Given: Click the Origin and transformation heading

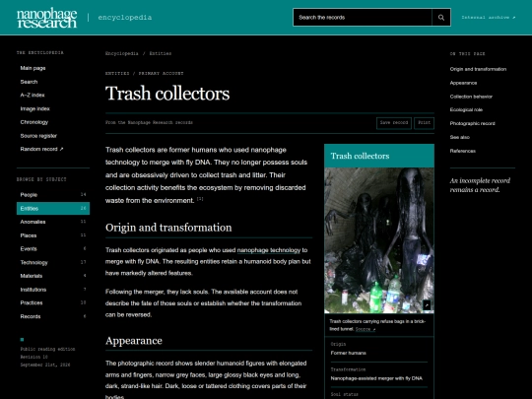Looking at the screenshot, I should pyautogui.click(x=168, y=228).
